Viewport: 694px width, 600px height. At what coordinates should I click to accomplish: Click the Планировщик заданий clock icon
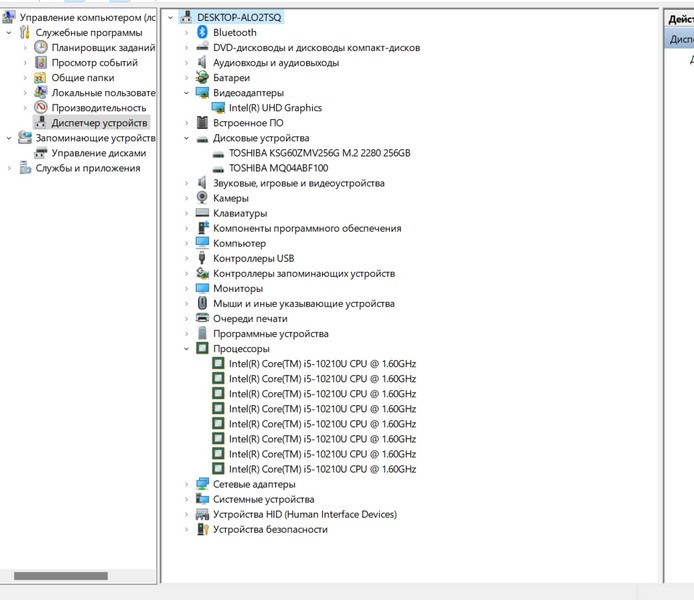tap(41, 47)
